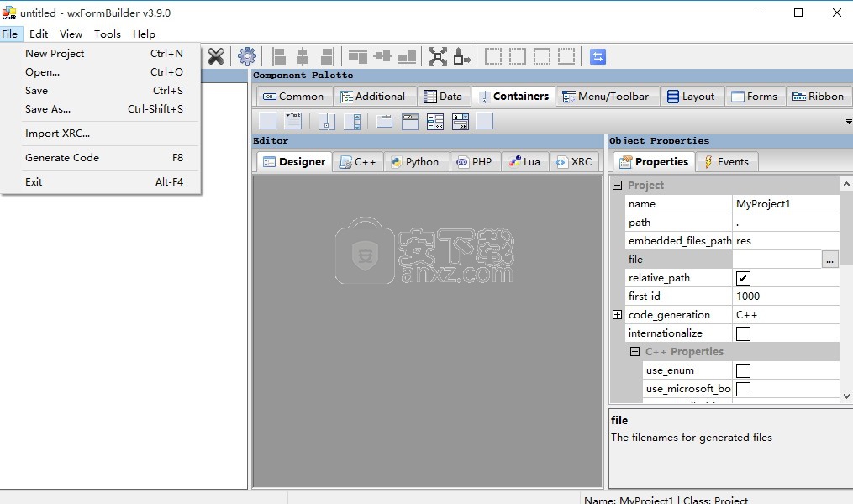The image size is (853, 504).
Task: Switch to the Ribbon palette tab
Action: (x=819, y=97)
